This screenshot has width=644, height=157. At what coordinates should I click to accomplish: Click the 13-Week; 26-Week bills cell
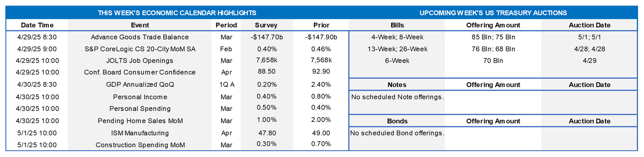pos(397,49)
